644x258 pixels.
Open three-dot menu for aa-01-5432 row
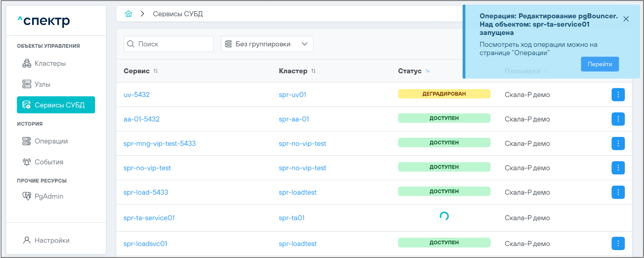[618, 119]
